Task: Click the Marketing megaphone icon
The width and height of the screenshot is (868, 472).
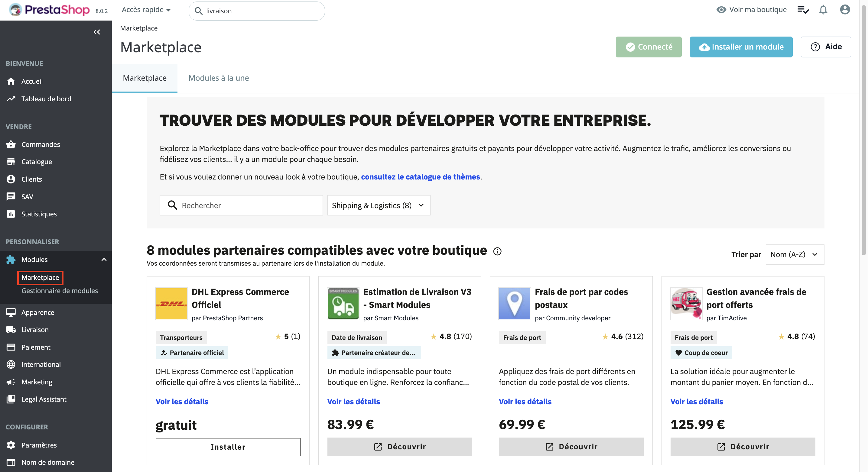Action: (x=11, y=382)
